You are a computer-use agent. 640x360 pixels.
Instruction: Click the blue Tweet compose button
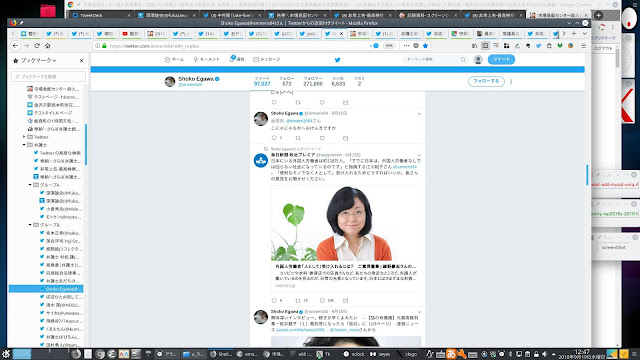coord(501,60)
